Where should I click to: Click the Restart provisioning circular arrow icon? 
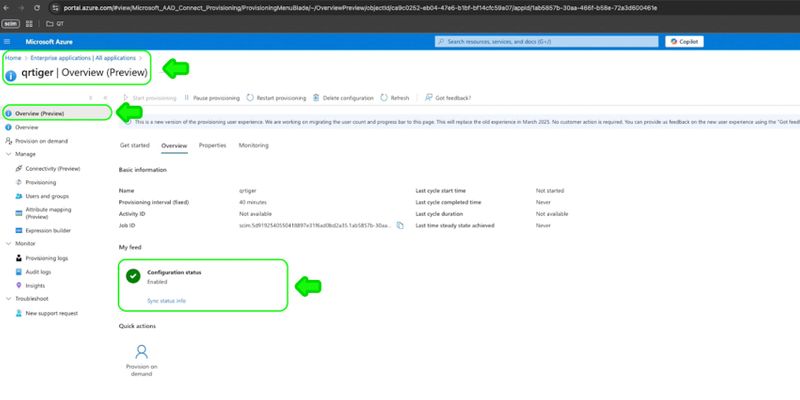tap(250, 97)
